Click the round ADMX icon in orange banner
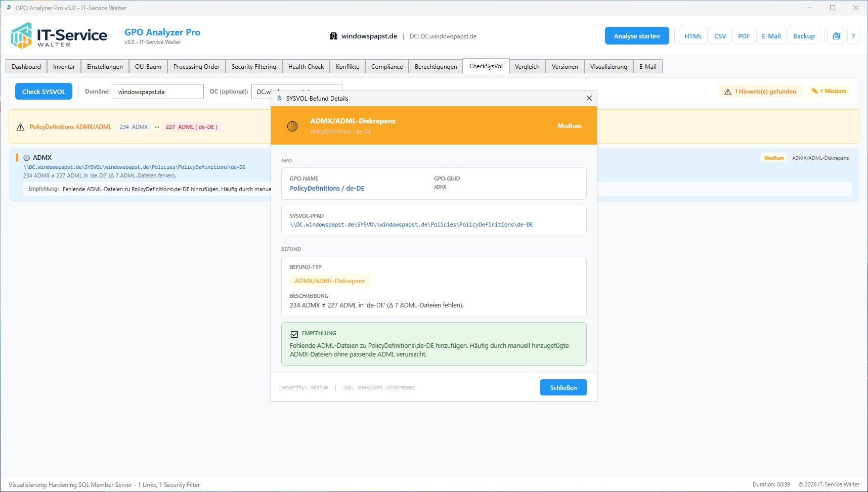Image resolution: width=868 pixels, height=492 pixels. [x=292, y=126]
